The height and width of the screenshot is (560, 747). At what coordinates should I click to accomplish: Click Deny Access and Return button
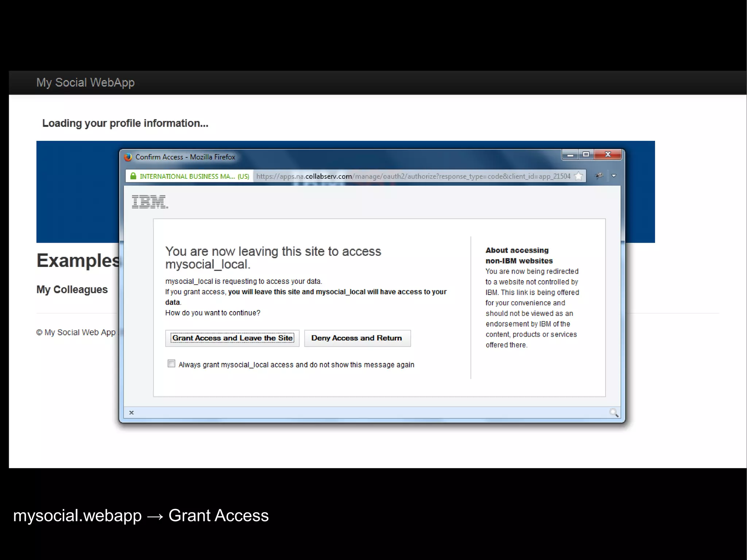(357, 338)
